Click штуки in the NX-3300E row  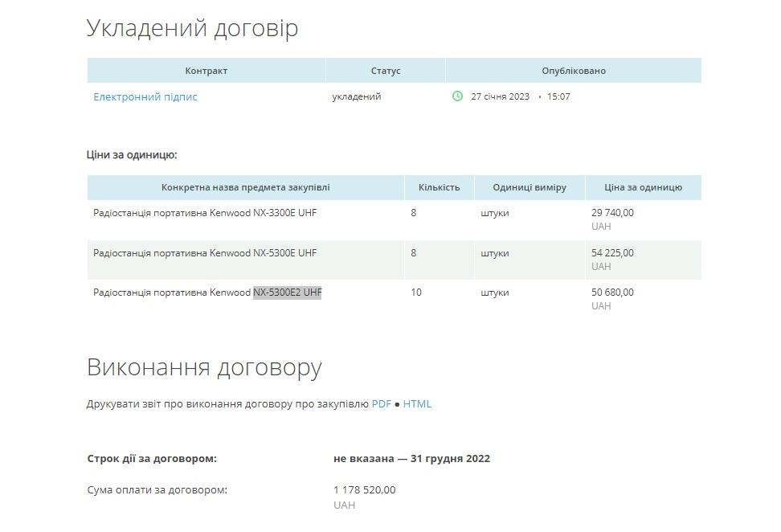[x=495, y=213]
